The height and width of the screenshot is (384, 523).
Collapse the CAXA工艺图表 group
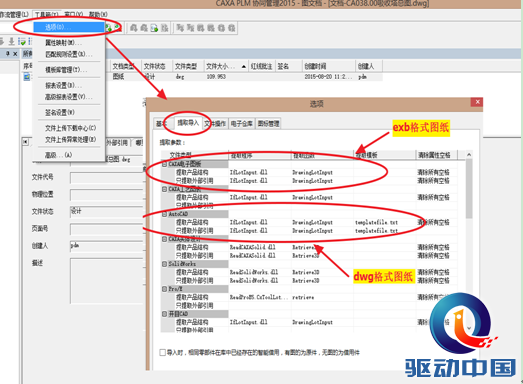164,189
